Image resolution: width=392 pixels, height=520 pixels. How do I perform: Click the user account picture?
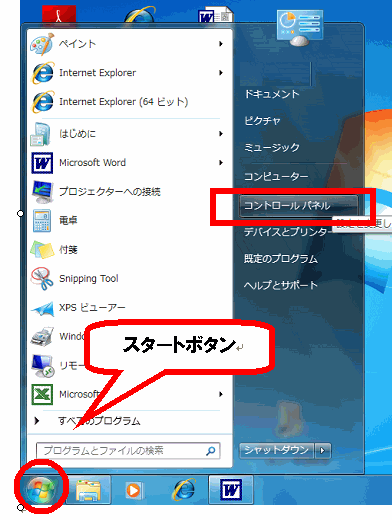click(300, 28)
